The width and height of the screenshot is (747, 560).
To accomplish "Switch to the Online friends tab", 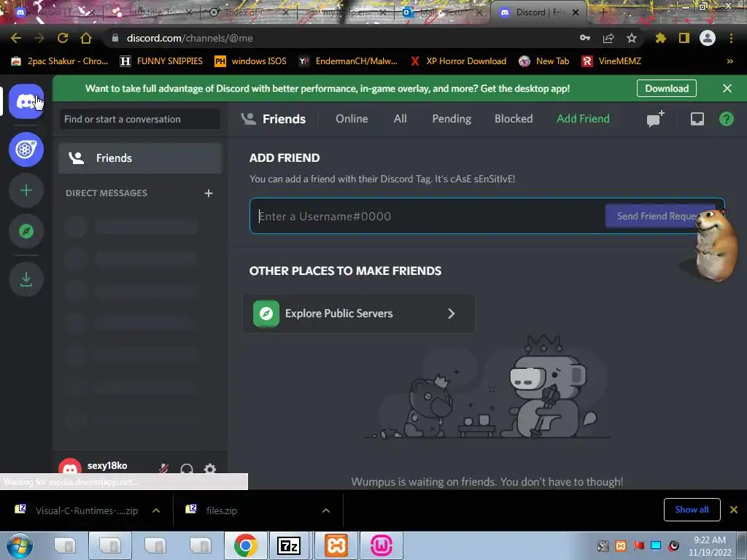I will [x=352, y=119].
